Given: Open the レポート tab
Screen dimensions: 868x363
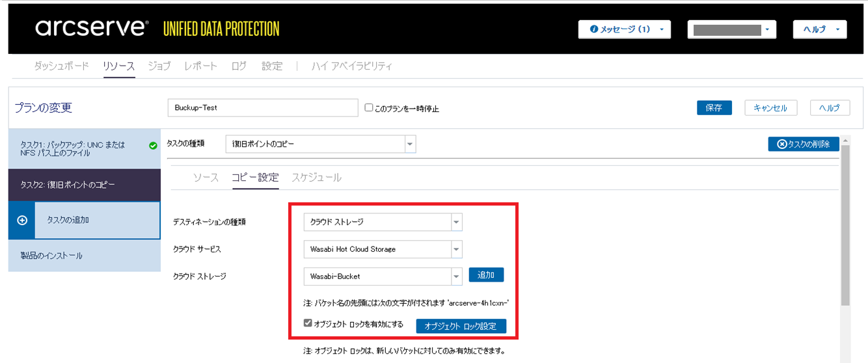Looking at the screenshot, I should coord(201,66).
